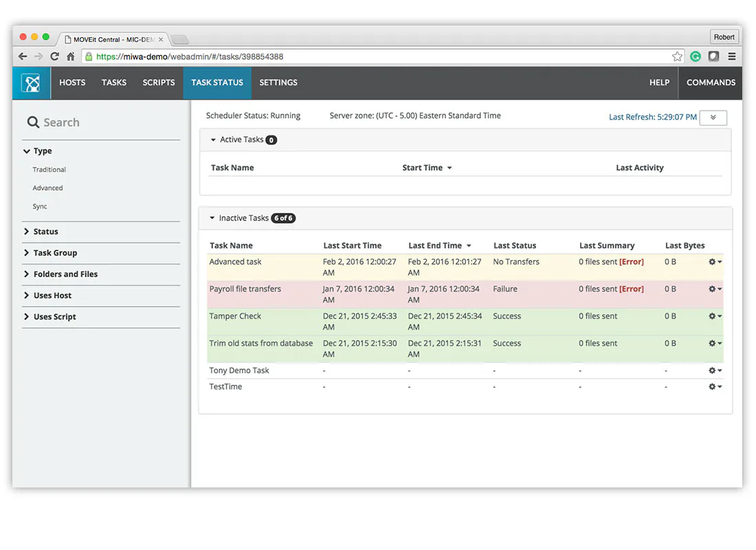Expand the Folders and Files filter
Screen dimensions: 756x550
[65, 274]
